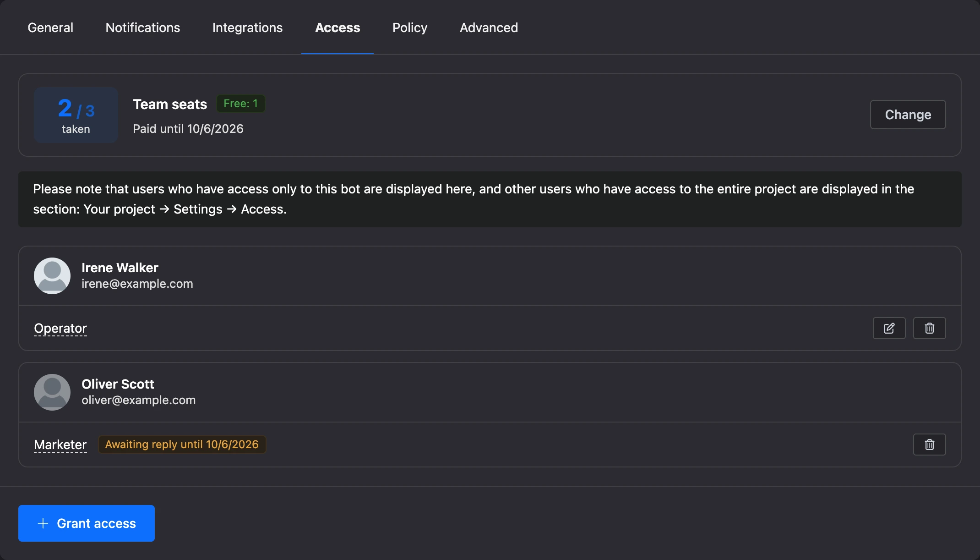The width and height of the screenshot is (980, 560).
Task: Remove Oliver Scott's pending invitation
Action: (x=929, y=445)
